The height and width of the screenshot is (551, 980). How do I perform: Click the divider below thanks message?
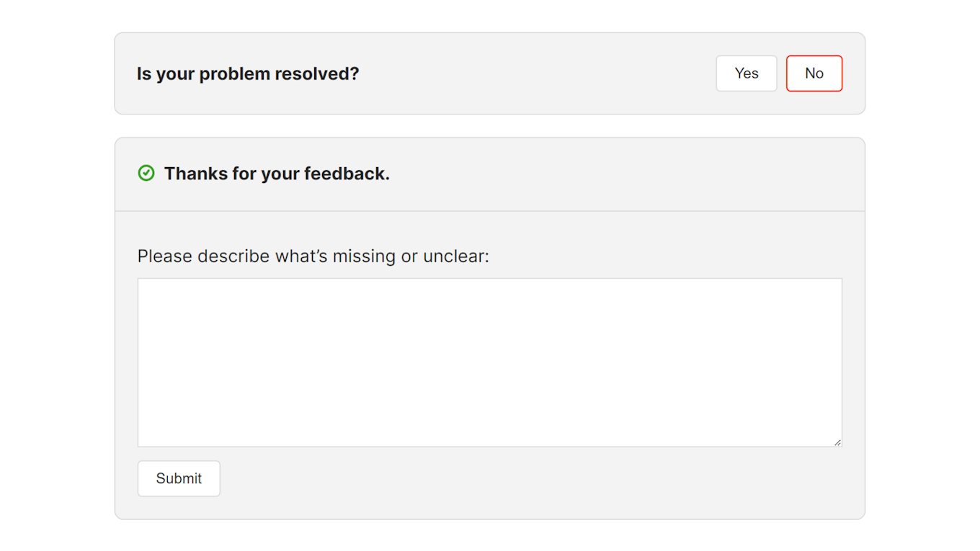pyautogui.click(x=490, y=211)
